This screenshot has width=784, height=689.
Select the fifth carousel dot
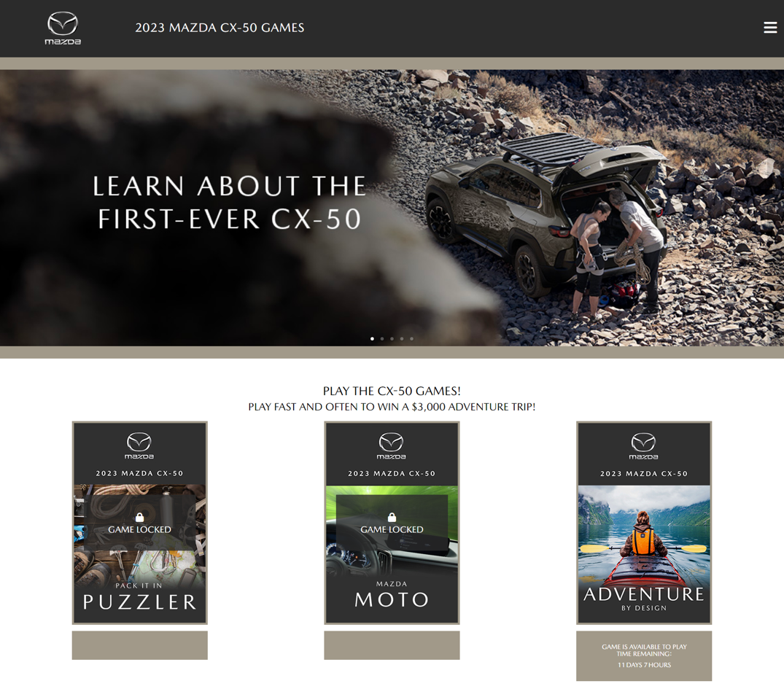click(411, 338)
